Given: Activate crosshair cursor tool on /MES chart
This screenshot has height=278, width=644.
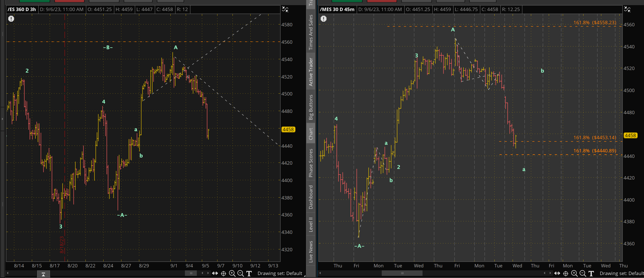Looking at the screenshot, I should [566, 274].
